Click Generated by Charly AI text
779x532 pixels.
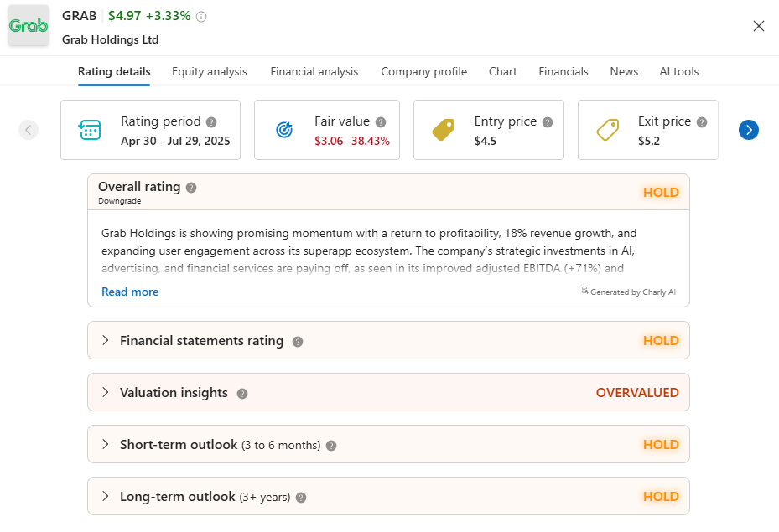pyautogui.click(x=633, y=292)
